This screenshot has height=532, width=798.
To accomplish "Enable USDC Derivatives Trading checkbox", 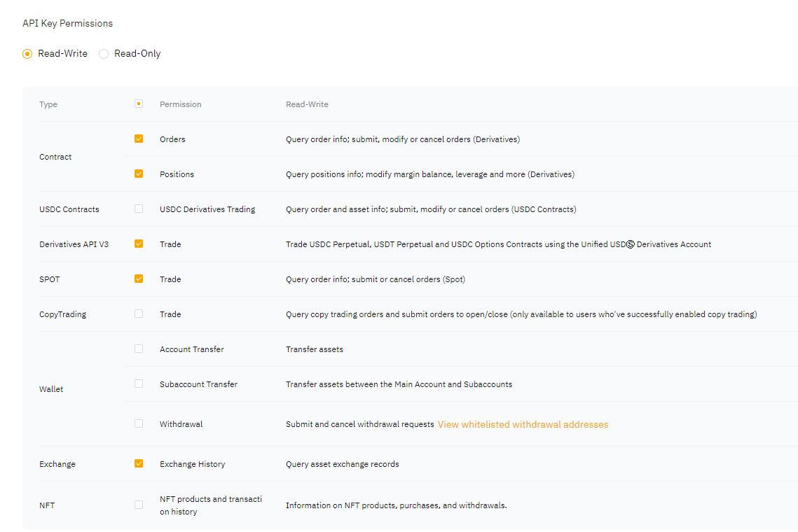I will coord(139,209).
